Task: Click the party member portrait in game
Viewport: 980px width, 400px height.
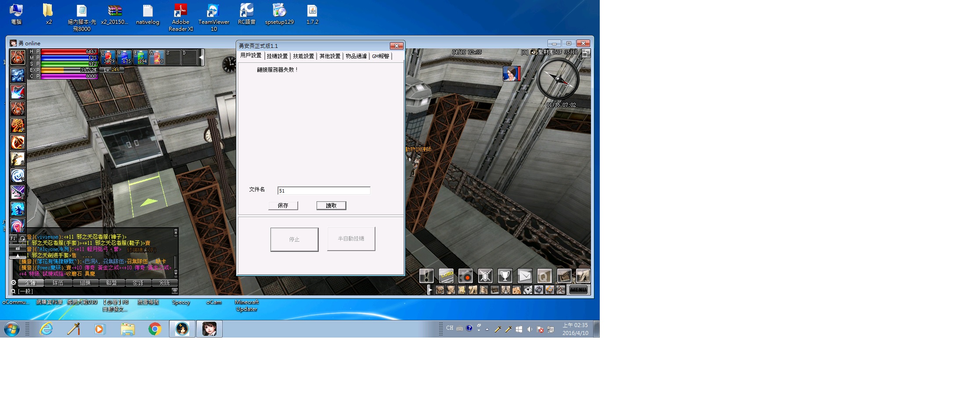Action: pyautogui.click(x=511, y=73)
